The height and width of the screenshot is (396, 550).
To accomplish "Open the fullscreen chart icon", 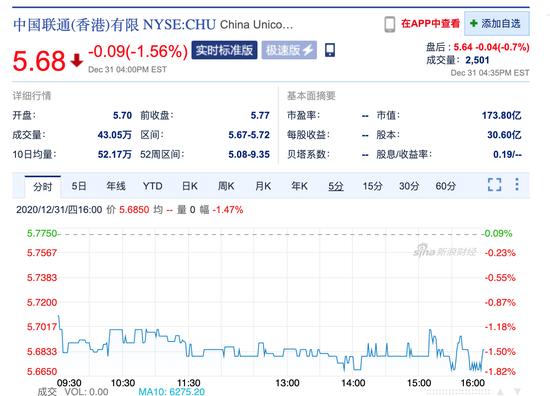I will (x=494, y=184).
